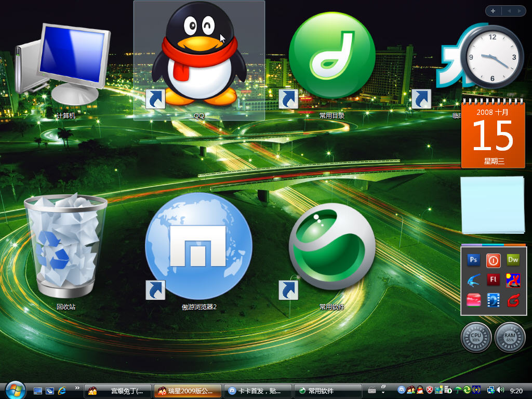532x399 pixels.
Task: Launch Internet Explorer from quick launch
Action: (x=62, y=391)
